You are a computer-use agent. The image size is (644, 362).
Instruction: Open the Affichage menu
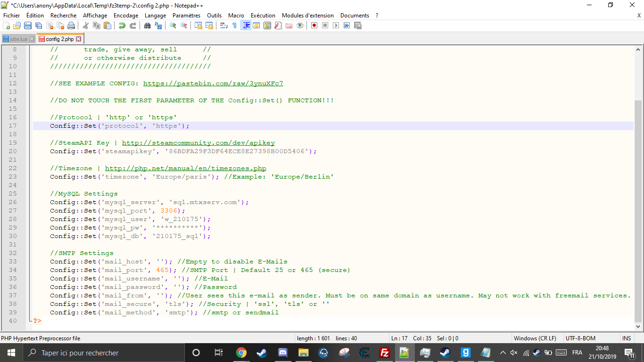pos(95,16)
